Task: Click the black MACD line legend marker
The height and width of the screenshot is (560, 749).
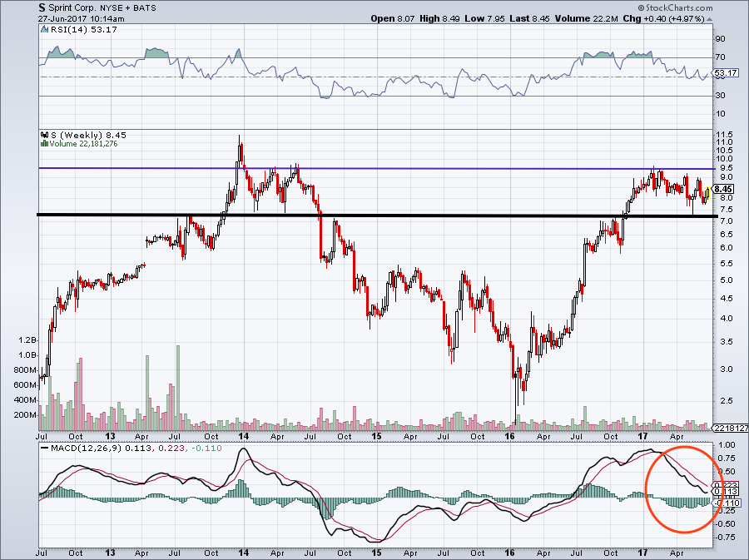Action: coord(44,448)
